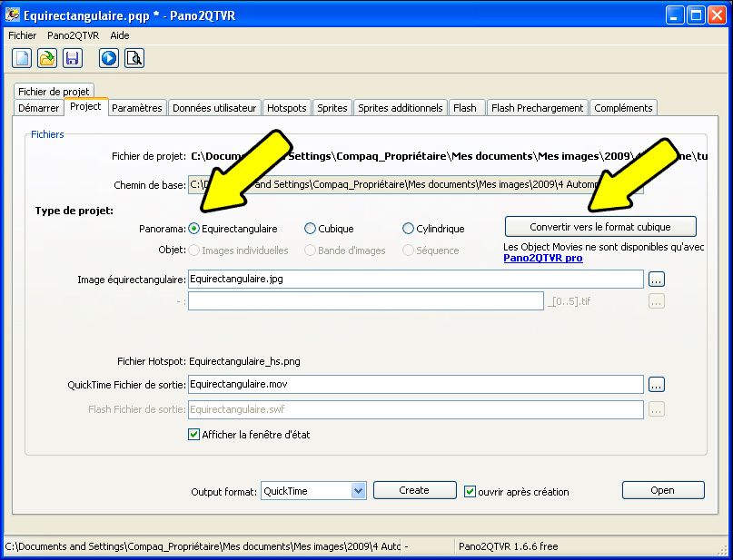Click the Preview magnifier toolbar icon

click(x=134, y=59)
